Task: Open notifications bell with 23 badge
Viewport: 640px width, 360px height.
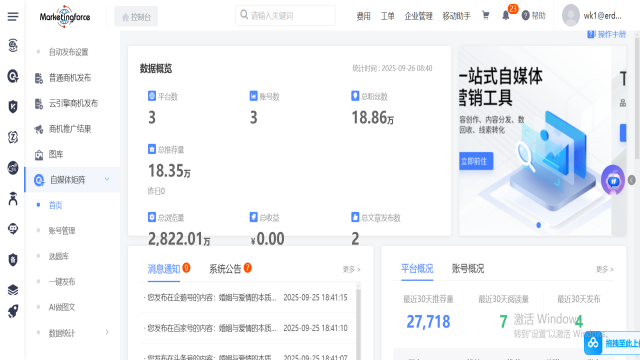Action: [x=506, y=16]
